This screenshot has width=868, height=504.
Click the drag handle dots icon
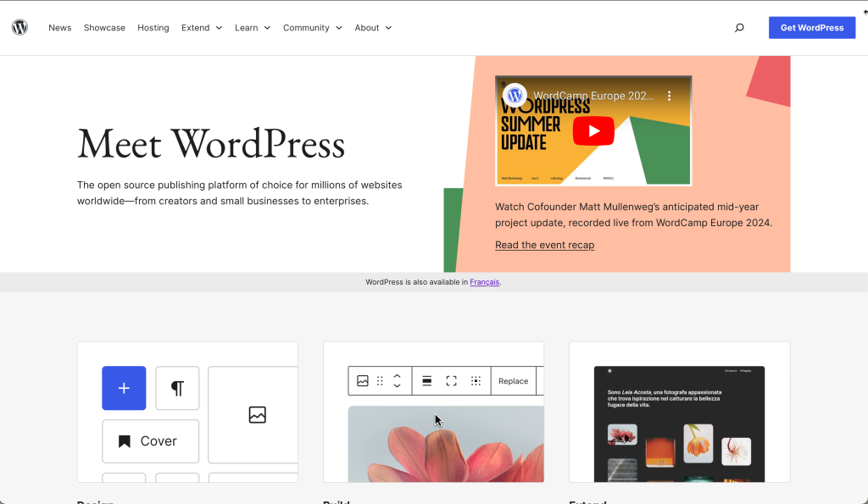tap(380, 380)
